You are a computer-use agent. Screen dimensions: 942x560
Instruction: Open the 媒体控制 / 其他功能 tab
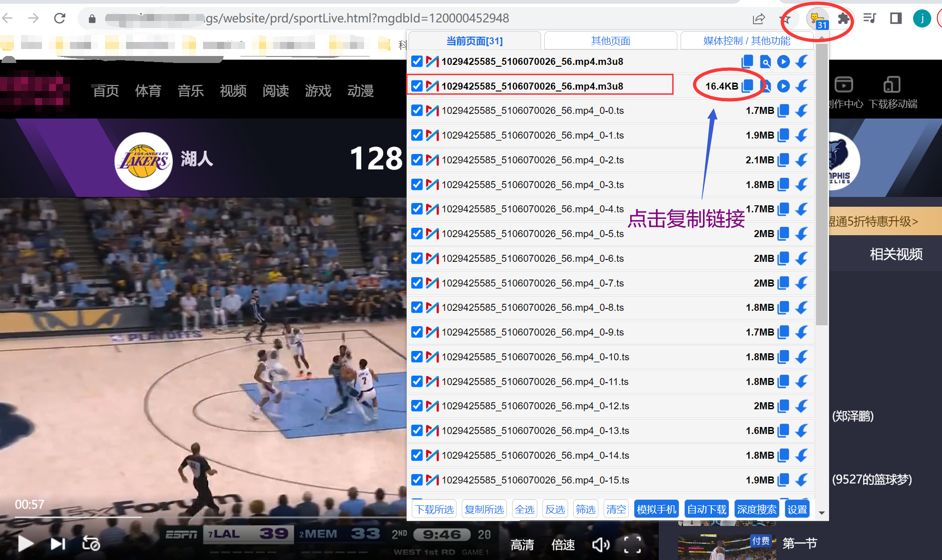(x=747, y=41)
